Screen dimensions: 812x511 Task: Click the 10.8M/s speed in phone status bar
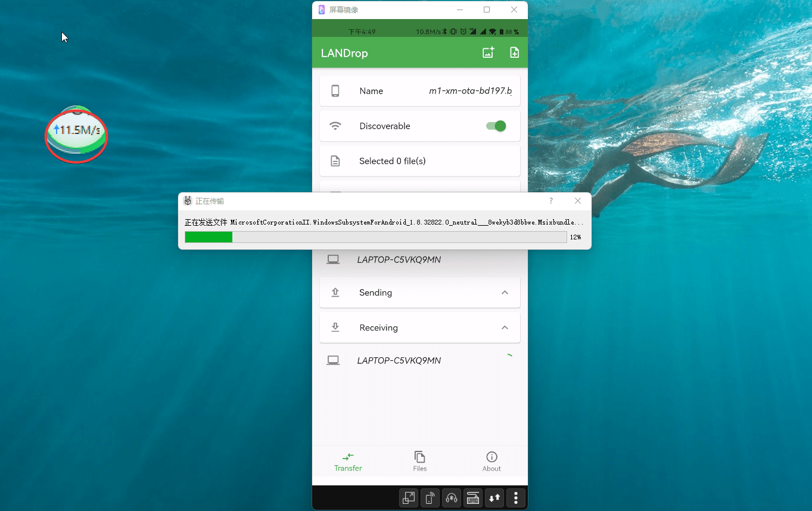click(428, 32)
